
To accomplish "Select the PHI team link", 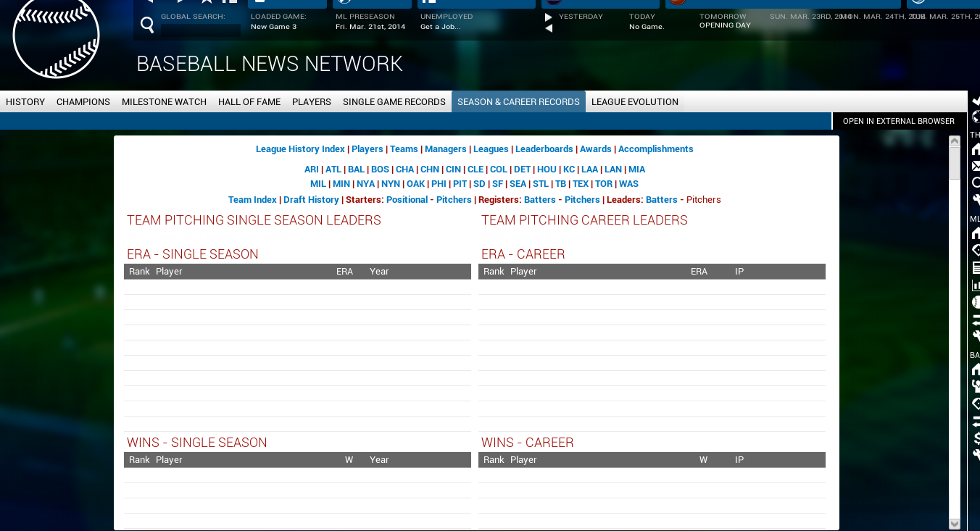I will point(439,184).
